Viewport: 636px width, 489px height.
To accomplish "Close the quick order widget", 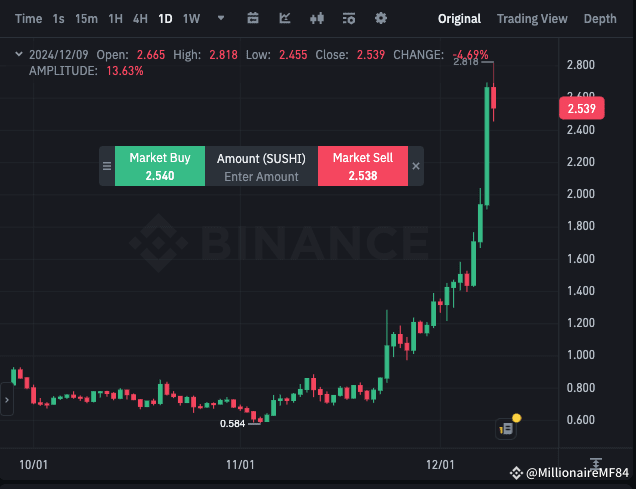I will coord(416,166).
